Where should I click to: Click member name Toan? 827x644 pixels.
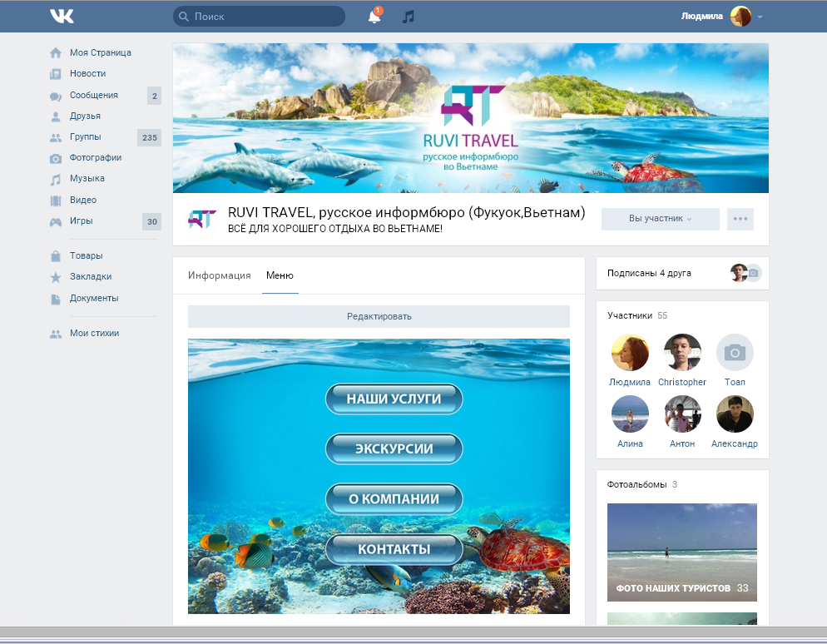coord(735,383)
